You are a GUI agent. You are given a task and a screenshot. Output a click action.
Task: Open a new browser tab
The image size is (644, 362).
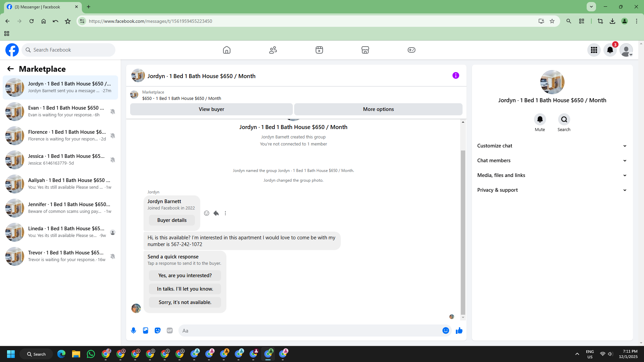(89, 7)
